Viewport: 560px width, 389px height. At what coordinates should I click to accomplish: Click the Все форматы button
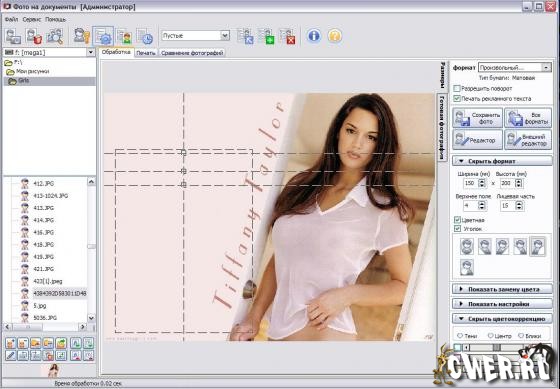[x=528, y=118]
